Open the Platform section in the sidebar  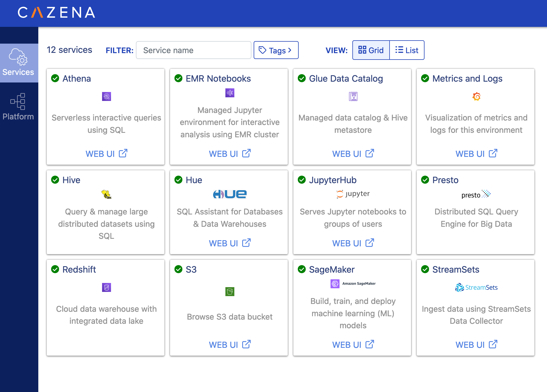tap(18, 107)
